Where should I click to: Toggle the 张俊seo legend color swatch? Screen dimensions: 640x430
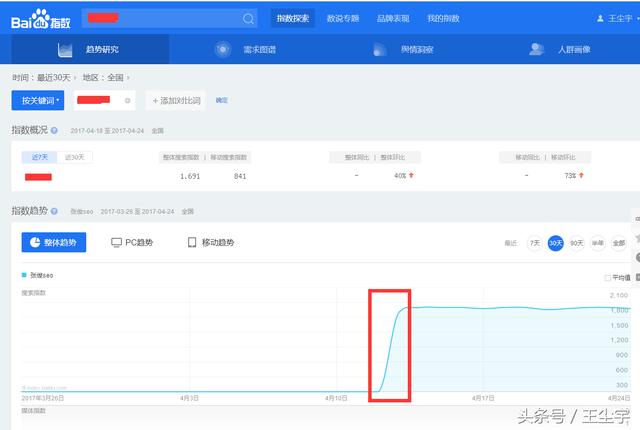pyautogui.click(x=24, y=276)
